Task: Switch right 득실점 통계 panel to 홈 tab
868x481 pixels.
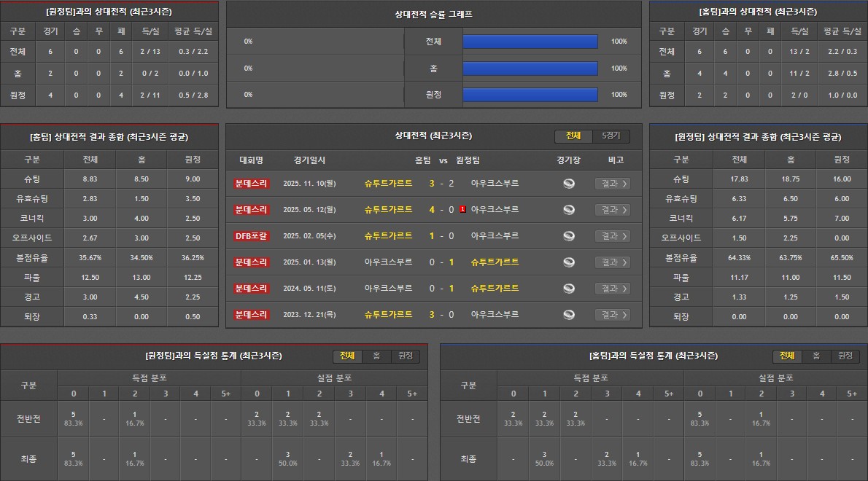Action: click(x=816, y=356)
